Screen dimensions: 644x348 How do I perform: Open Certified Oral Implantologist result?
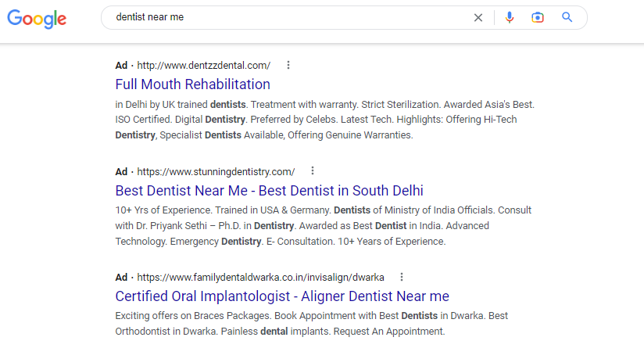pos(282,296)
